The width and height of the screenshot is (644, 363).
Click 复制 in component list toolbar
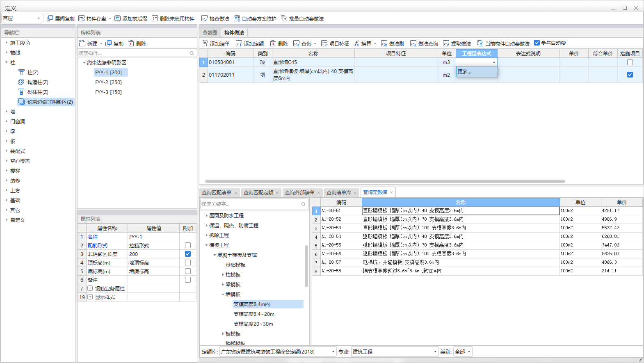click(x=114, y=43)
